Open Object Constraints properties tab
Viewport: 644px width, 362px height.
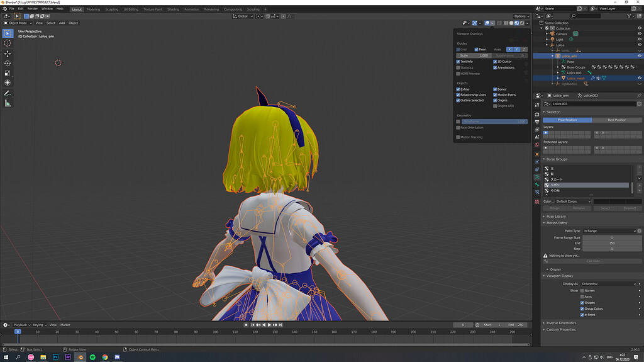[537, 169]
